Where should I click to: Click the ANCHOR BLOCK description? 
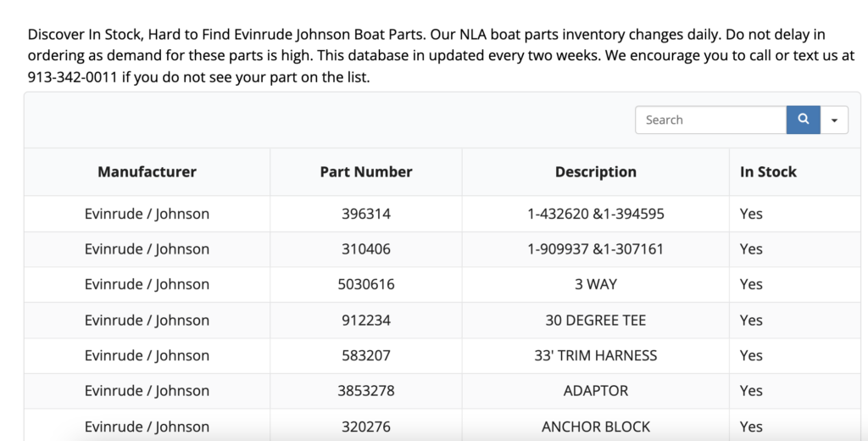(x=595, y=427)
